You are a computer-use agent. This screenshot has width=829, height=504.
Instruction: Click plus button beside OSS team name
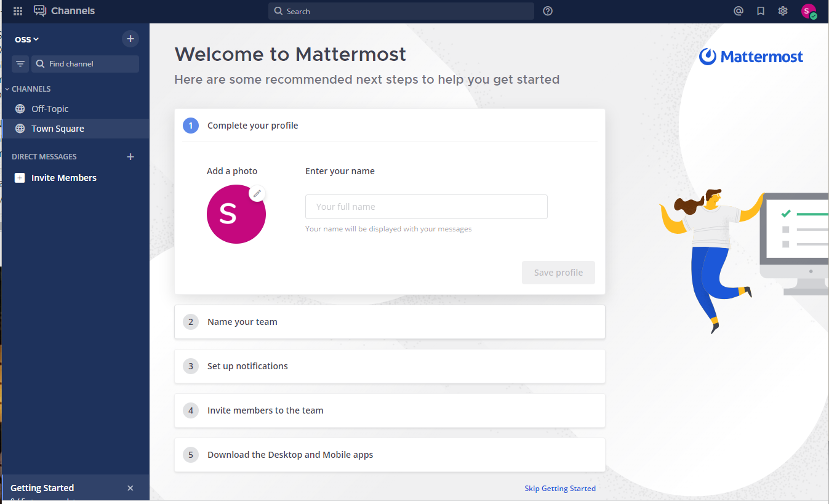coord(130,39)
